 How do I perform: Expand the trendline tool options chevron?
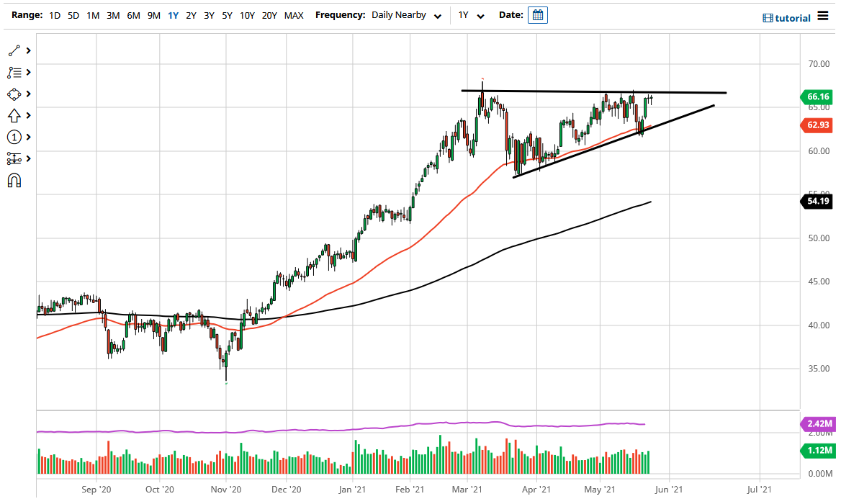pos(27,50)
